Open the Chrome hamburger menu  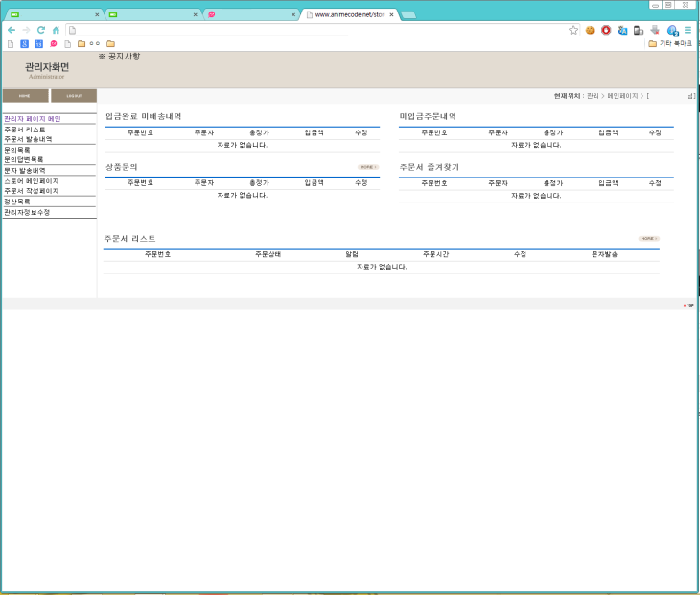click(688, 30)
